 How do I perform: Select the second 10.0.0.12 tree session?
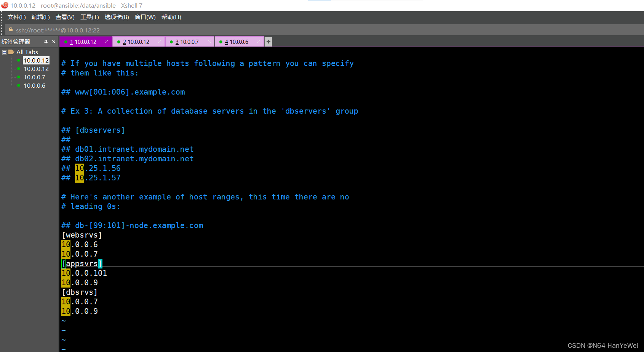36,69
